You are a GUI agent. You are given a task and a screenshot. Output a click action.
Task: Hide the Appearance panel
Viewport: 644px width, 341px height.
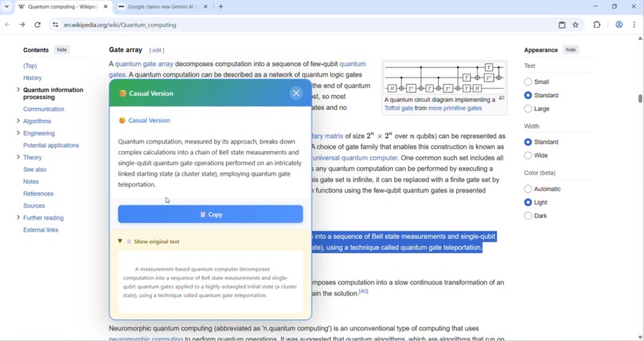click(x=571, y=50)
